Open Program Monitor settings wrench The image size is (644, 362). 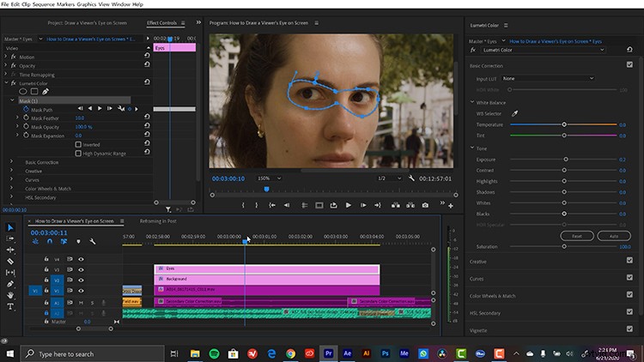click(411, 178)
